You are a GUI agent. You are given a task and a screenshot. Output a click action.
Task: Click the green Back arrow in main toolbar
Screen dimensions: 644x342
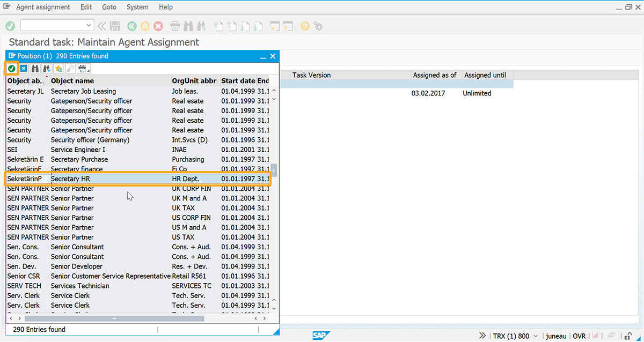131,26
